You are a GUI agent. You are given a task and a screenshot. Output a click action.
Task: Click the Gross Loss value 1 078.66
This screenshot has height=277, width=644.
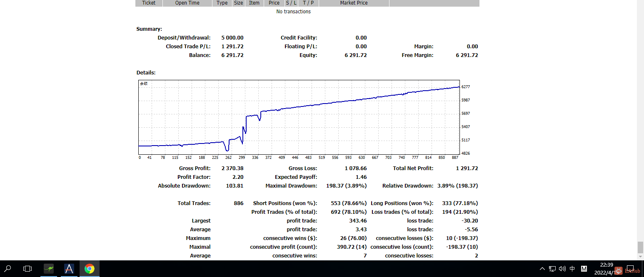(x=356, y=168)
